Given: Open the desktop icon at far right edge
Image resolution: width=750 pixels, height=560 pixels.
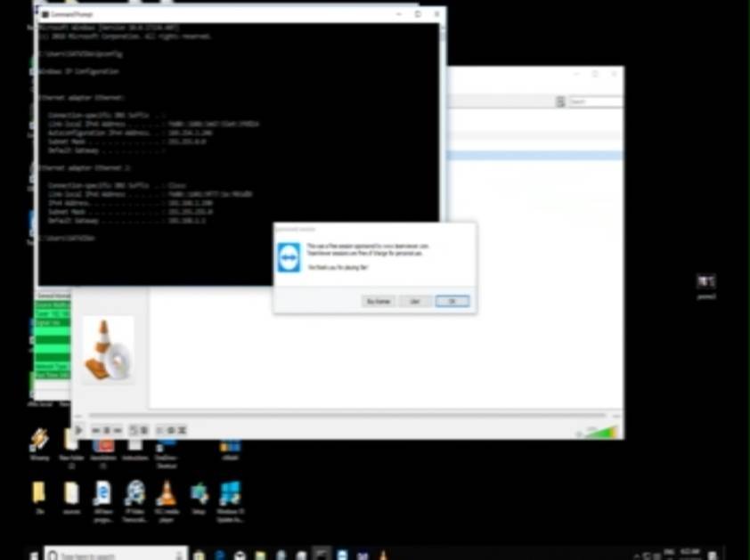Looking at the screenshot, I should (706, 287).
